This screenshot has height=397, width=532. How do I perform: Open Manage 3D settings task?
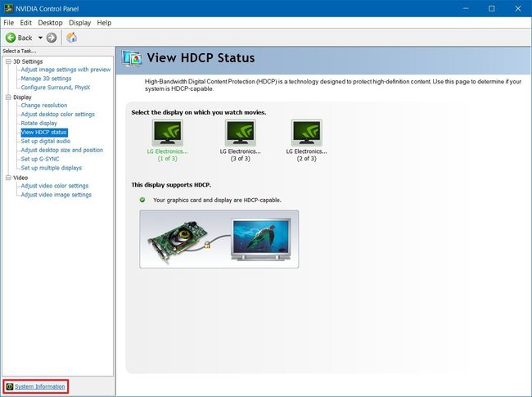coord(46,79)
